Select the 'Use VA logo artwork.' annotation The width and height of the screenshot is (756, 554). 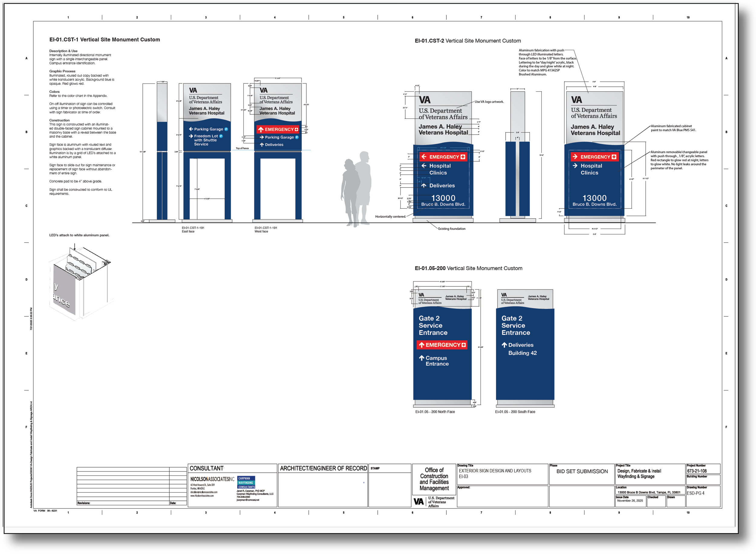pyautogui.click(x=490, y=102)
